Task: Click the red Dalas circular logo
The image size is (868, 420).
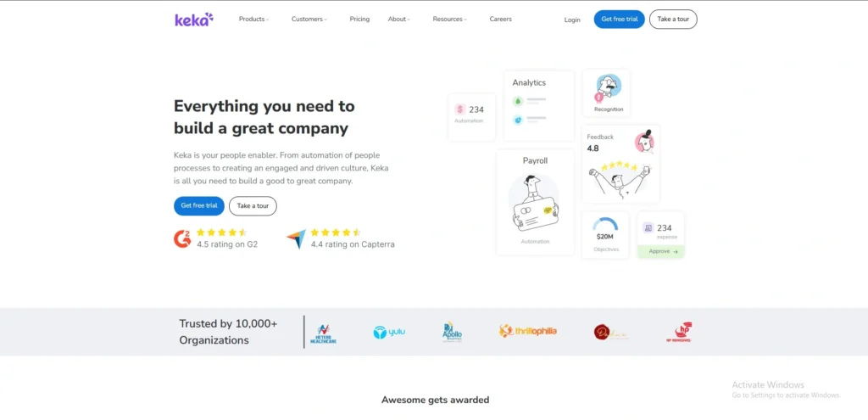Action: tap(602, 332)
